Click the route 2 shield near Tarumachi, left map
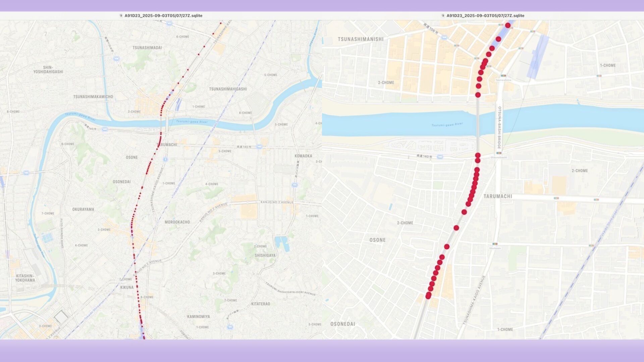Image resolution: width=644 pixels, height=362 pixels. click(x=165, y=160)
